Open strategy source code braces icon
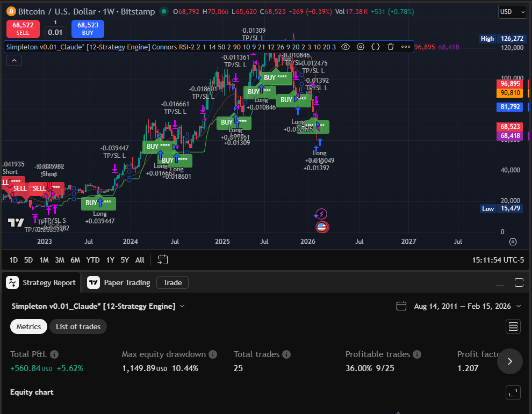The height and width of the screenshot is (414, 532). click(x=376, y=47)
